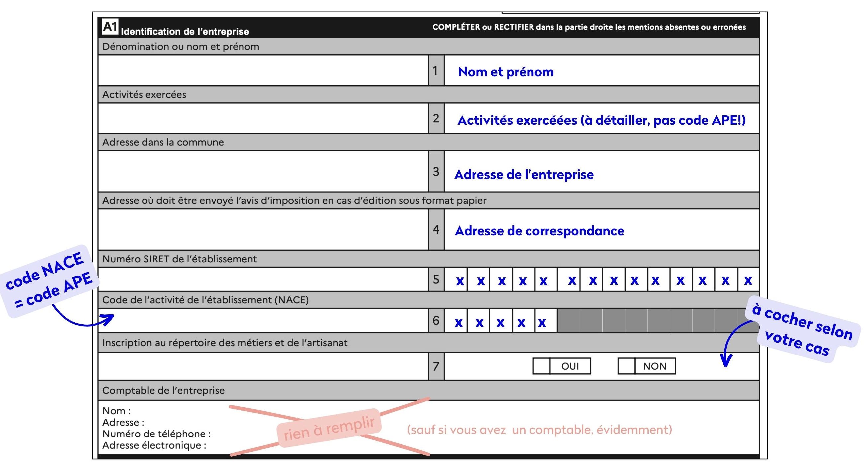The width and height of the screenshot is (868, 473).
Task: Tick the NON checkbox for répertoire des métiers
Action: tap(627, 366)
